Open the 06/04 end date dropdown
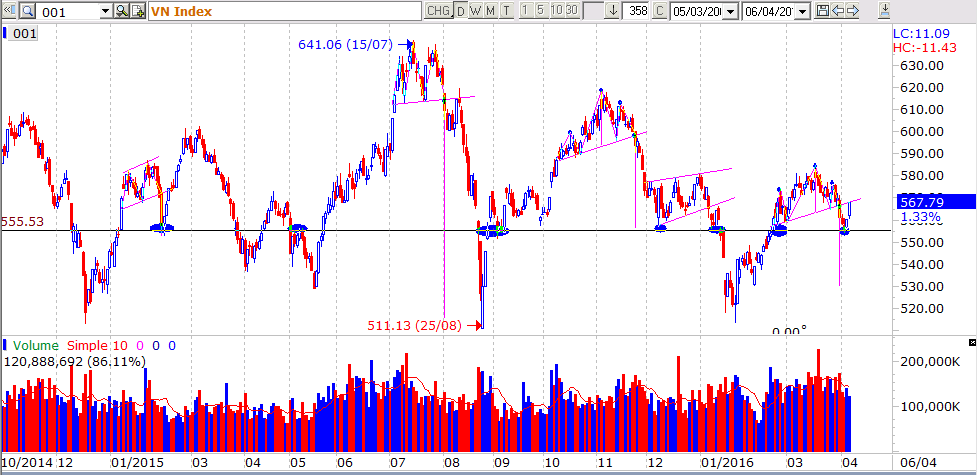This screenshot has height=475, width=978. pos(803,12)
